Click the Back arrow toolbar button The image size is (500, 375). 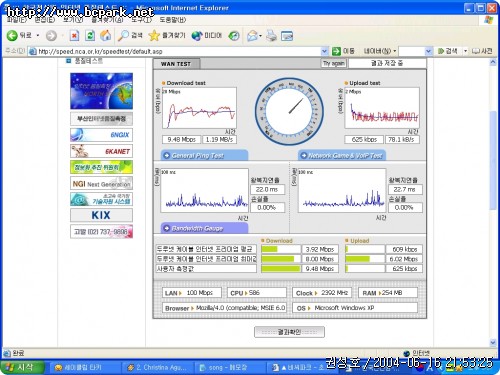pos(12,36)
